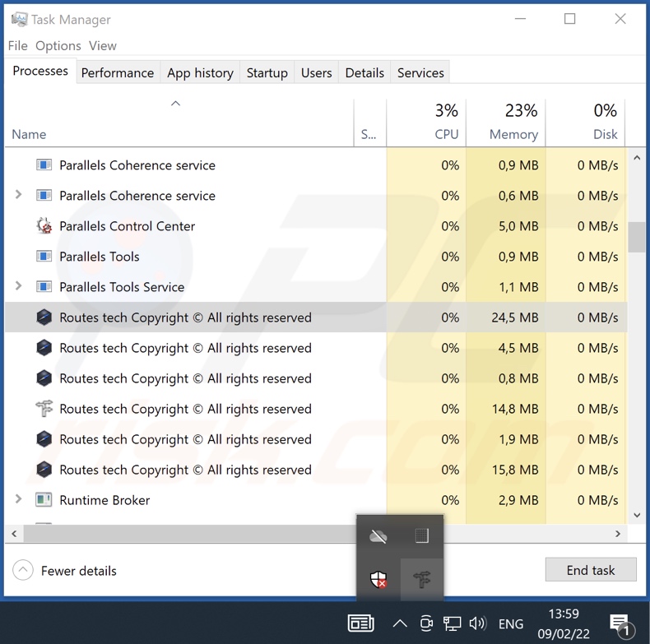Click vertical scrollbar up arrow
The width and height of the screenshot is (650, 644).
click(x=637, y=158)
